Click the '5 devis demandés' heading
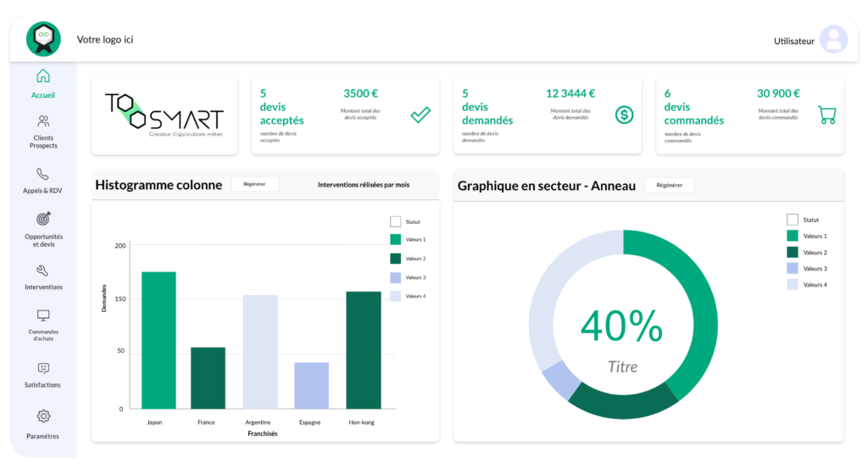 [x=487, y=107]
